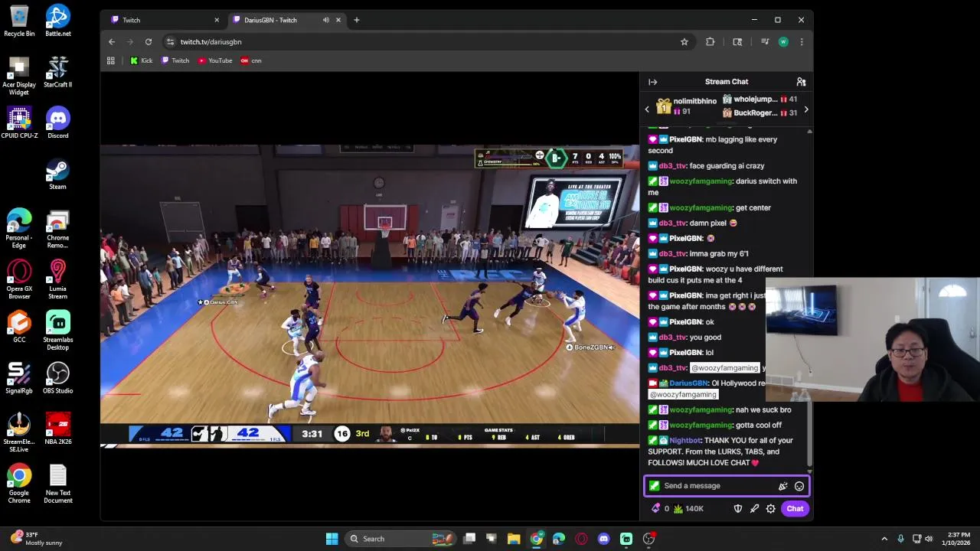Open chat settings gear icon
Image resolution: width=980 pixels, height=551 pixels.
(x=771, y=509)
